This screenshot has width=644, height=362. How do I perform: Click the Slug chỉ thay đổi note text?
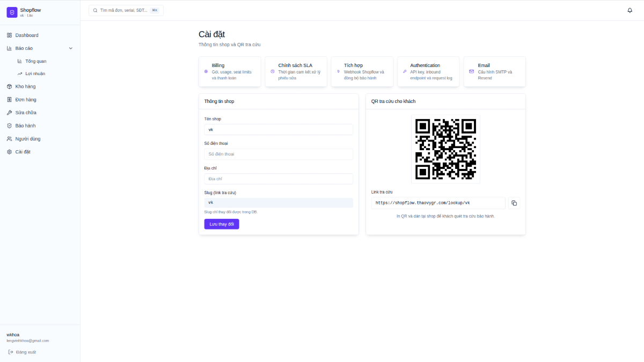[x=231, y=212]
